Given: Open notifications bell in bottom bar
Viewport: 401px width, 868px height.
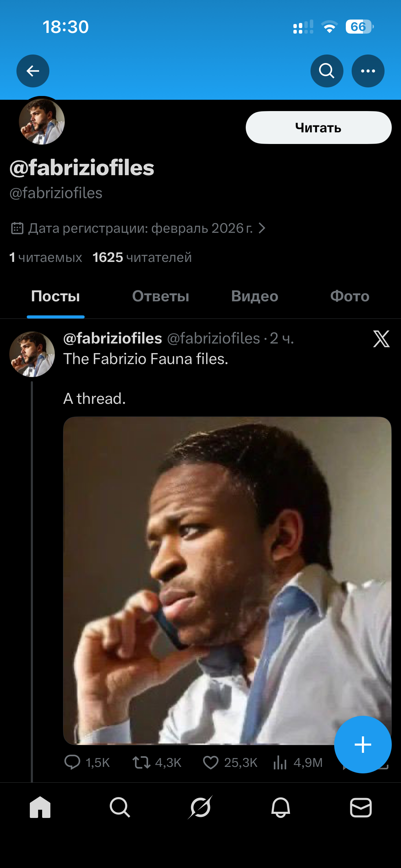Looking at the screenshot, I should tap(281, 807).
